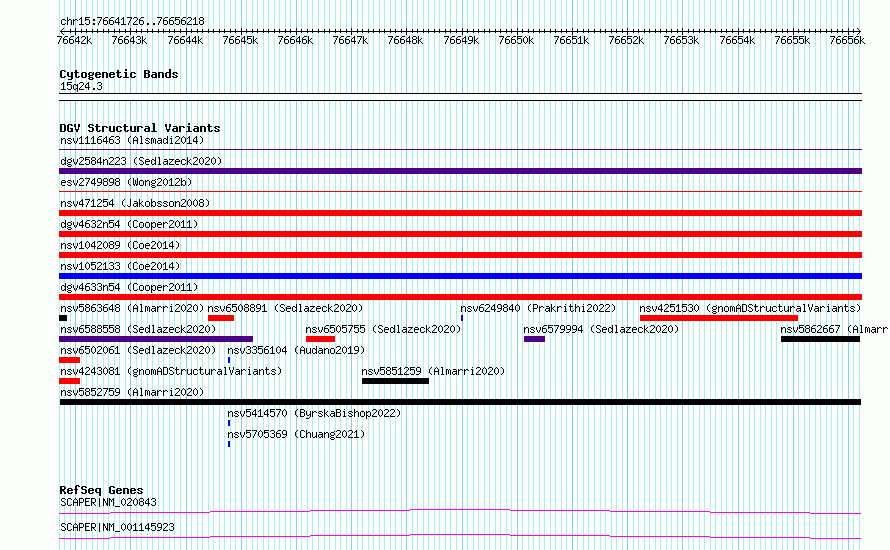The image size is (890, 550).
Task: Open the nsv6579994 (Sedlazeck2020) text label
Action: click(x=601, y=329)
